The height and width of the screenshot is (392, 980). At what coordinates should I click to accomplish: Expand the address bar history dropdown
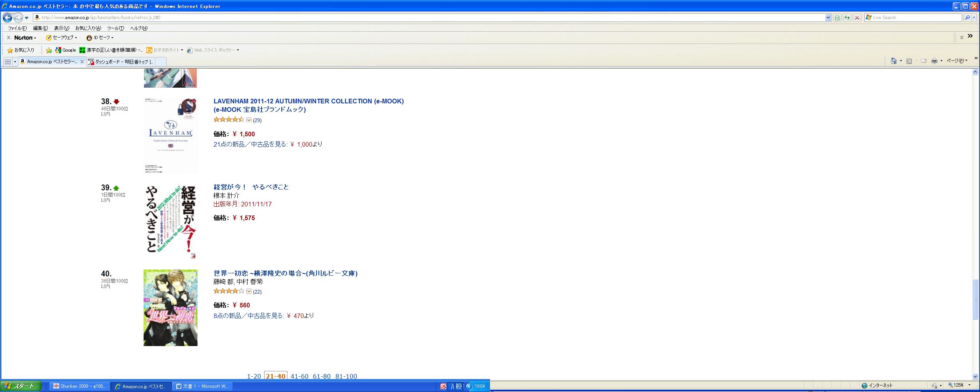point(828,18)
